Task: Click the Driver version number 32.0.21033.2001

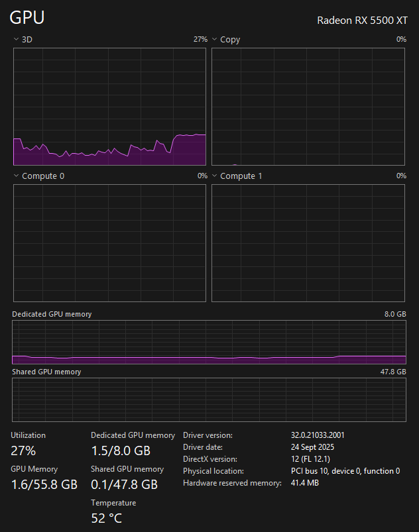Action: (318, 435)
